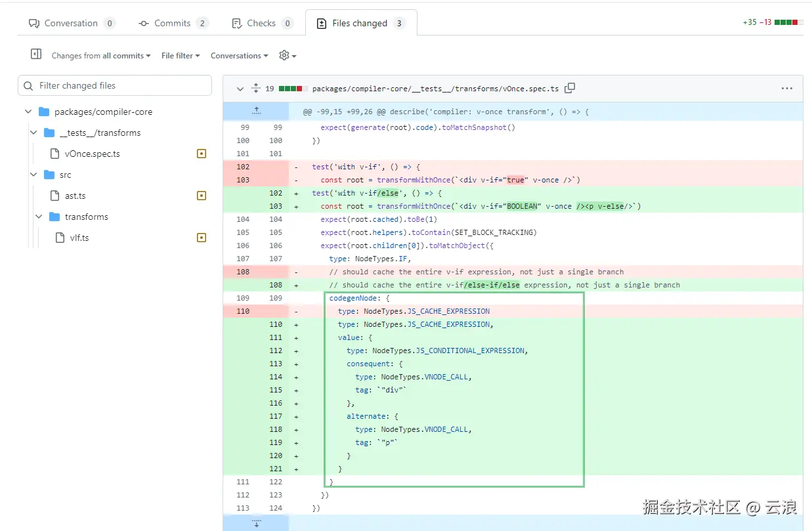The image size is (812, 531).
Task: Open Changes from all commits dropdown
Action: pos(101,56)
